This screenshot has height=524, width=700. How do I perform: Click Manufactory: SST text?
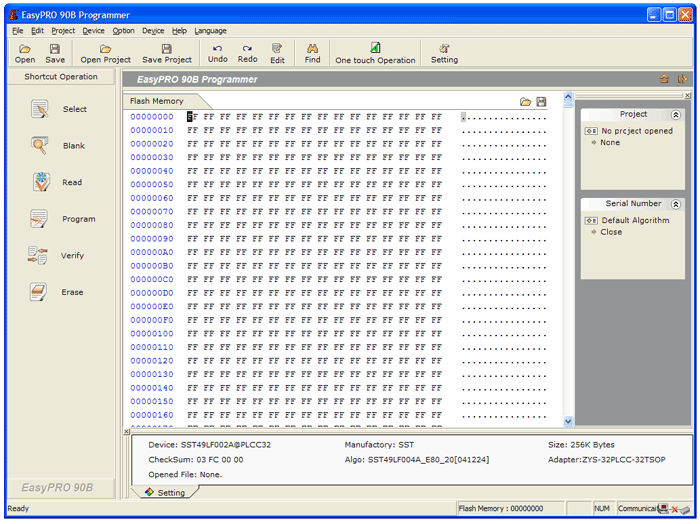coord(379,445)
